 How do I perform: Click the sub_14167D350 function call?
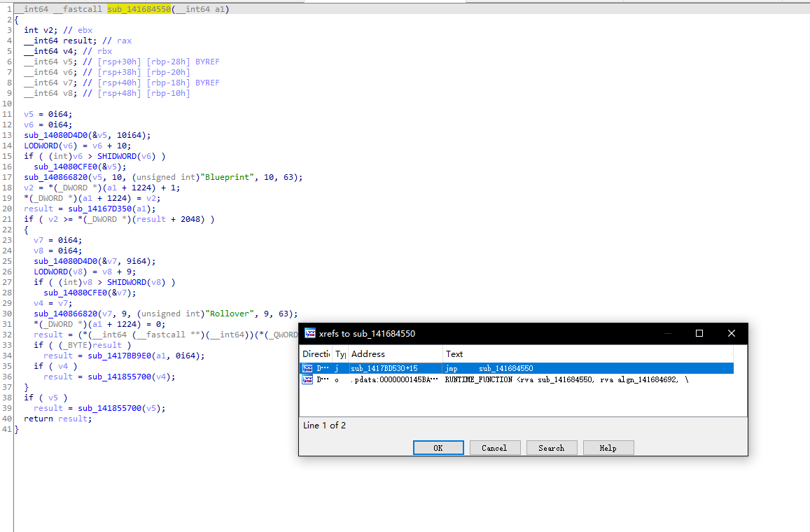click(97, 209)
